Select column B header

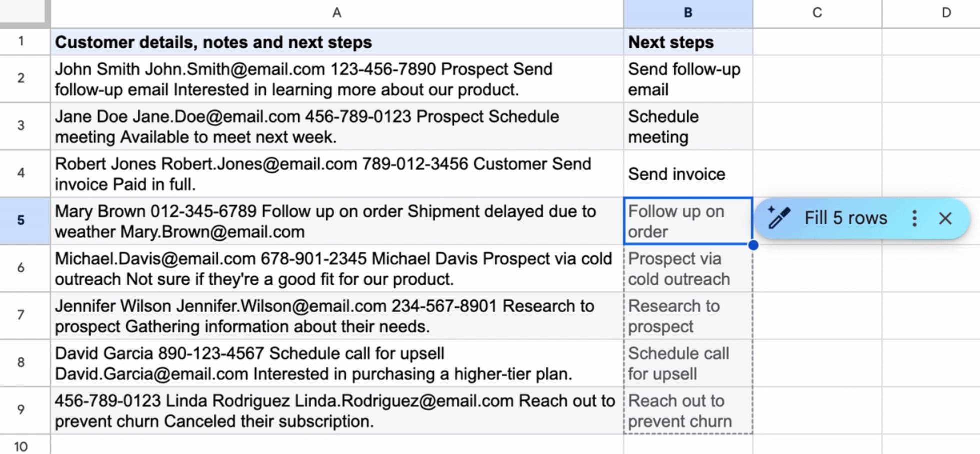pos(688,13)
